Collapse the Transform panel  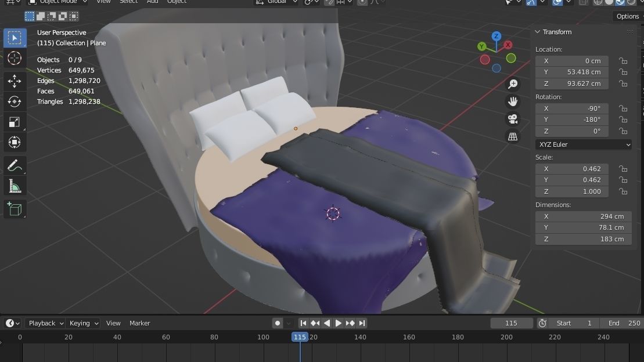(x=538, y=31)
